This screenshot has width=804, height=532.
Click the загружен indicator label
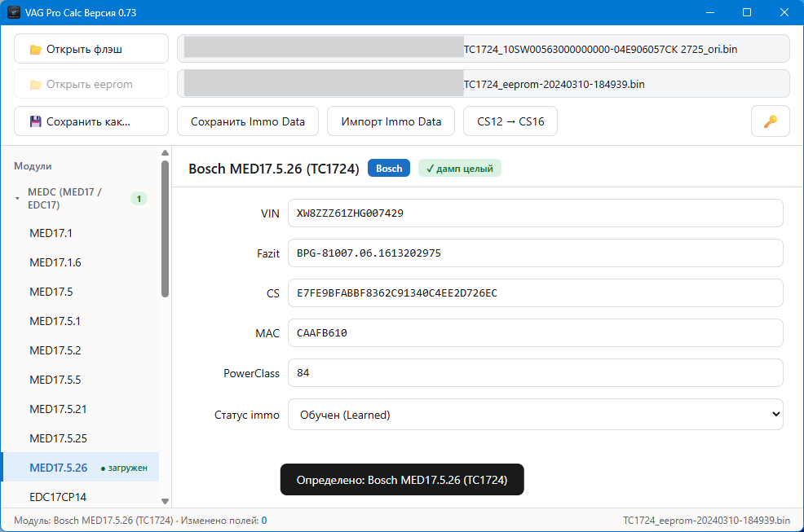click(124, 468)
